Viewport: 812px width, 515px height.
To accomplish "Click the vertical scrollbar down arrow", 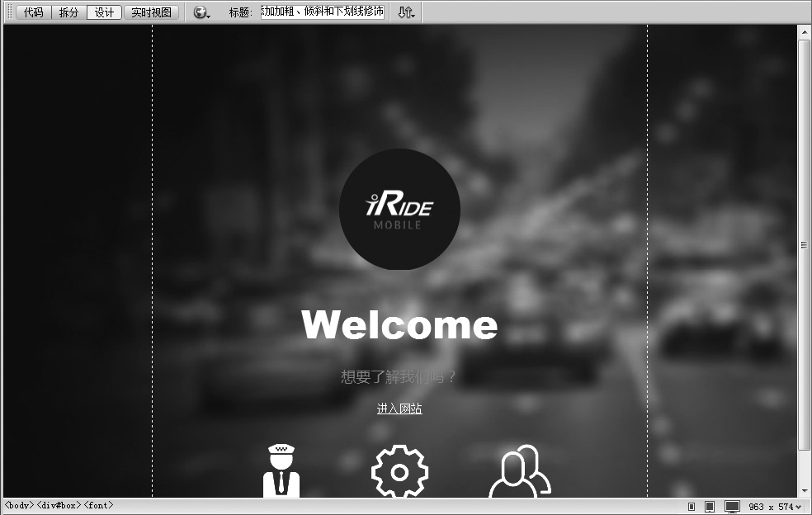I will click(x=804, y=490).
